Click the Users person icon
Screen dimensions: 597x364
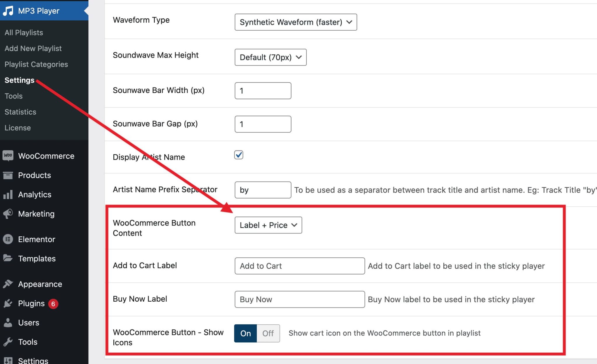pyautogui.click(x=8, y=323)
